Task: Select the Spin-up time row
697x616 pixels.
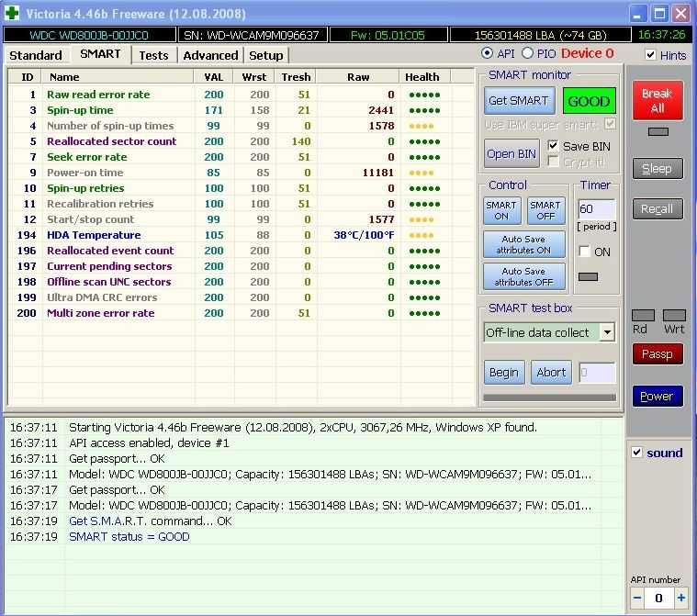Action: 242,110
